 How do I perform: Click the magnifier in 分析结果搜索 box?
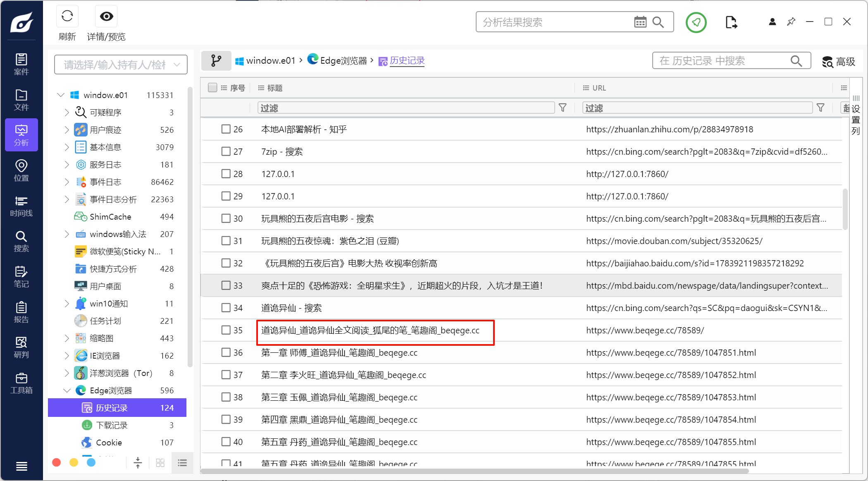coord(658,22)
